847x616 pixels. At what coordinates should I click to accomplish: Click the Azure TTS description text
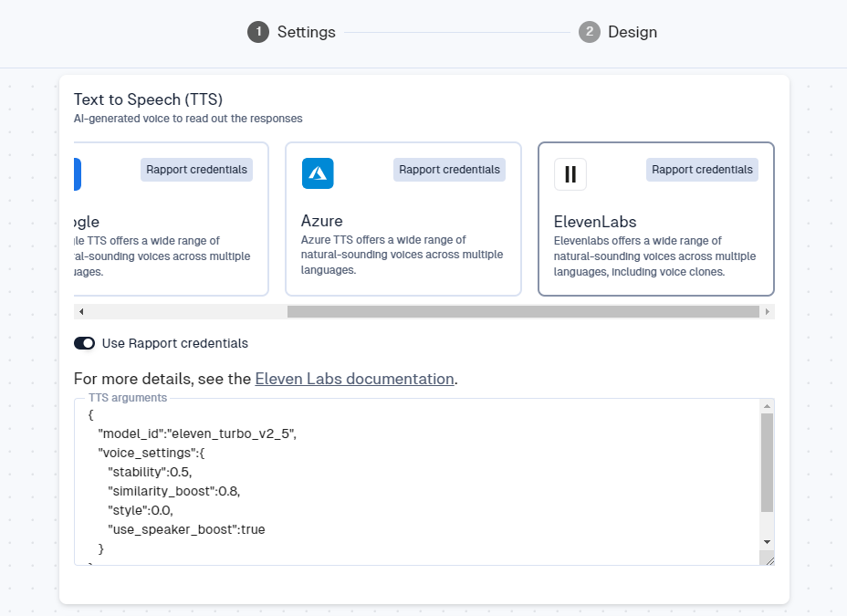point(402,255)
